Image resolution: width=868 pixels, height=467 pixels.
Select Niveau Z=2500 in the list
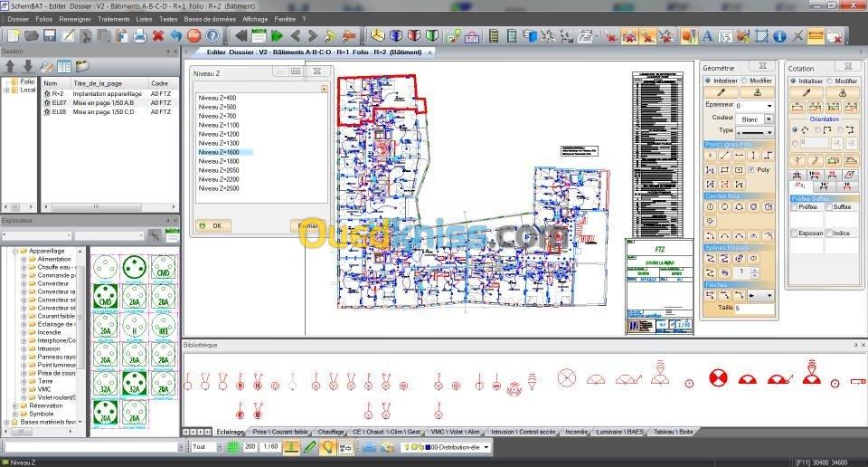tap(219, 188)
